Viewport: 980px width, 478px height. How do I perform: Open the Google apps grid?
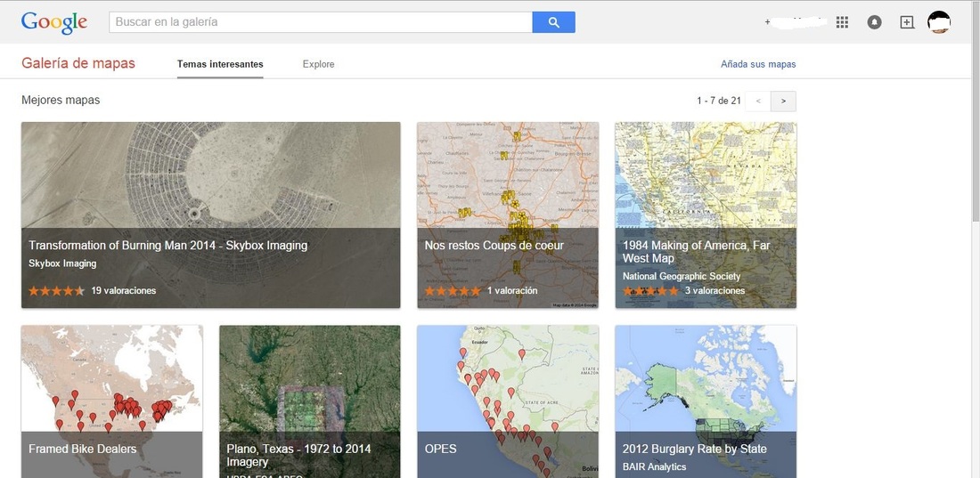tap(842, 22)
